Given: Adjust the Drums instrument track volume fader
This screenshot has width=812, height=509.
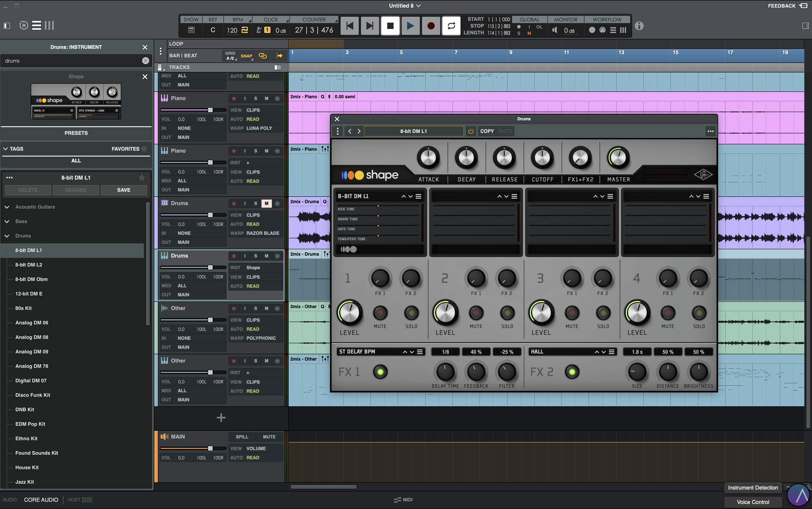Looking at the screenshot, I should point(210,268).
